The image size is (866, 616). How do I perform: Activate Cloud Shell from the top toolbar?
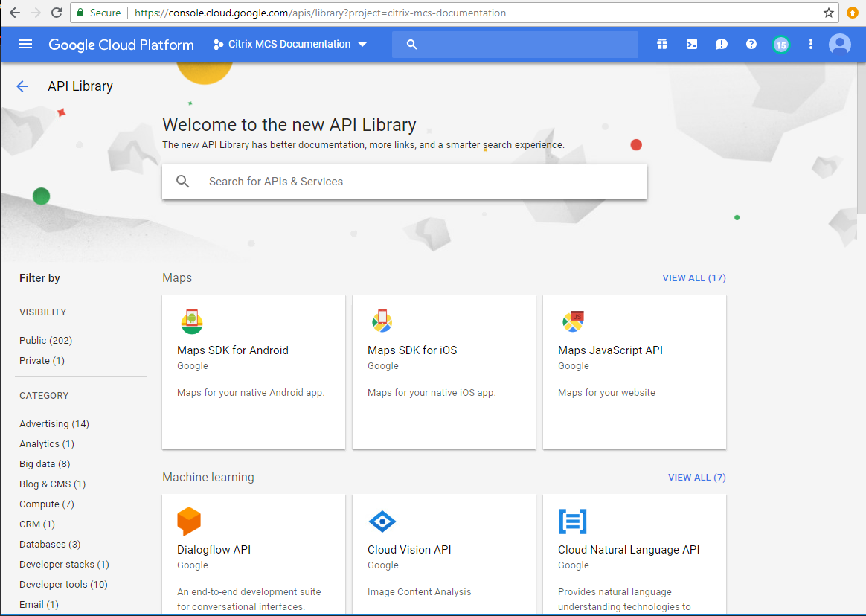[691, 44]
